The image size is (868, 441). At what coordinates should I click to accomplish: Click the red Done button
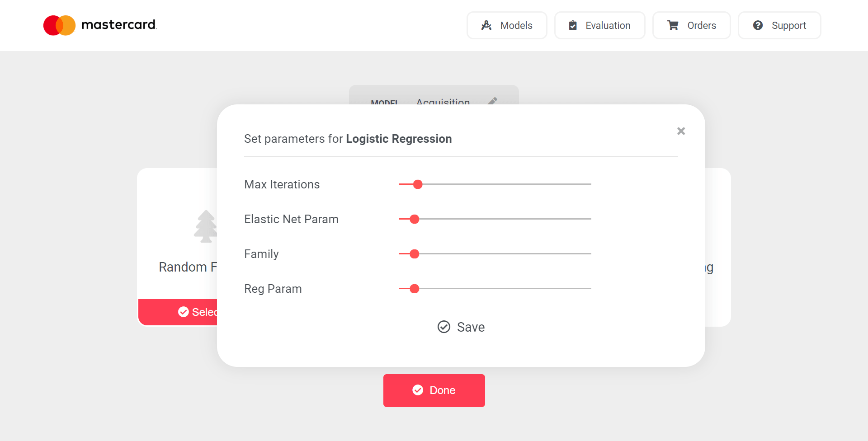[x=434, y=390]
